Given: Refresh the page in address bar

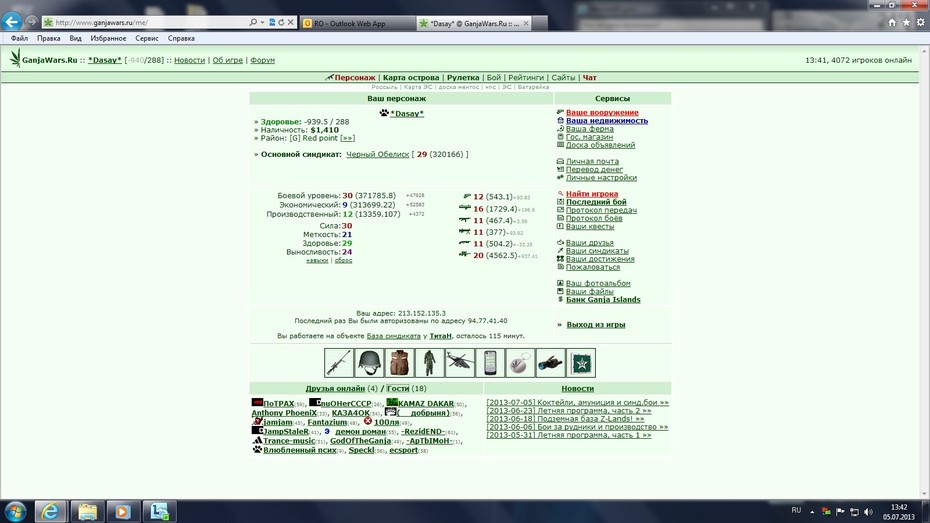Looking at the screenshot, I should [x=281, y=23].
